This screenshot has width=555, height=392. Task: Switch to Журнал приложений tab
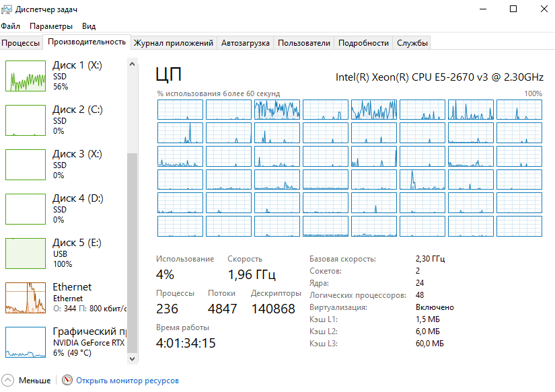point(174,43)
